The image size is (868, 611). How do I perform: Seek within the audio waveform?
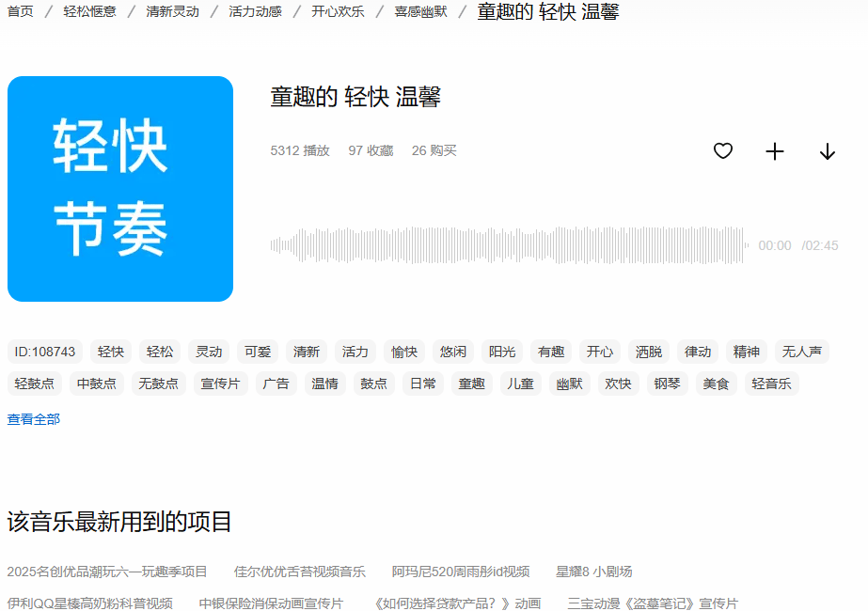[510, 244]
